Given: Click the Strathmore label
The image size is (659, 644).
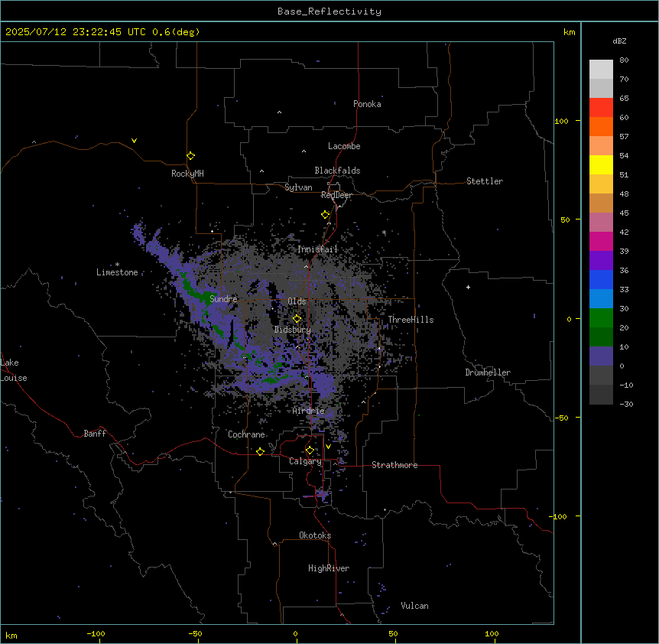Looking at the screenshot, I should [394, 465].
